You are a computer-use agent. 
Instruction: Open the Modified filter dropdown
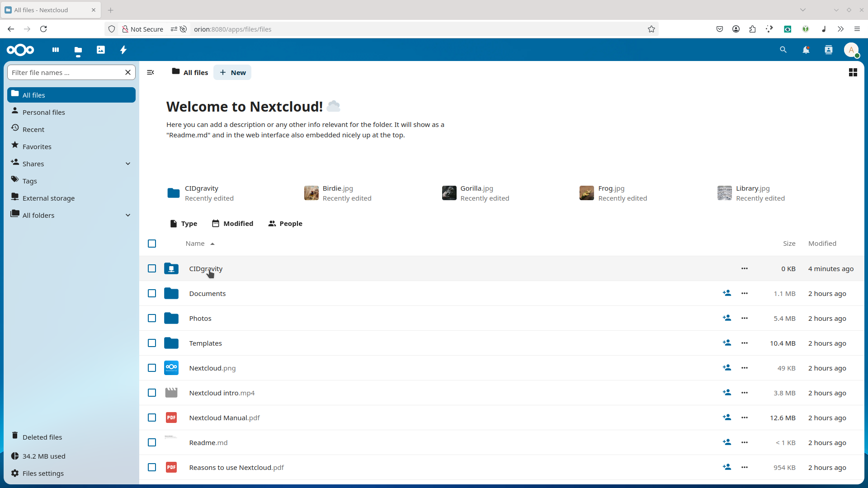tap(233, 224)
